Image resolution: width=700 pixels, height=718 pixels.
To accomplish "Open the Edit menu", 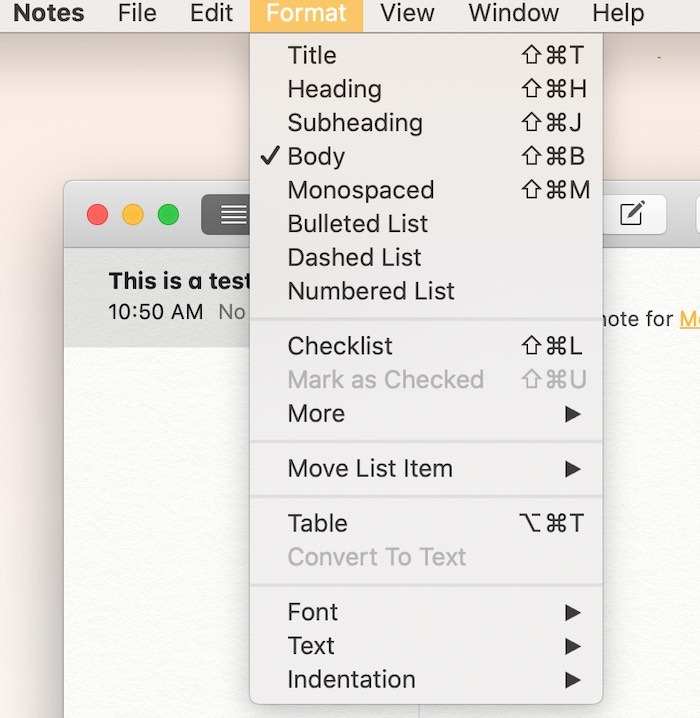I will (x=211, y=13).
